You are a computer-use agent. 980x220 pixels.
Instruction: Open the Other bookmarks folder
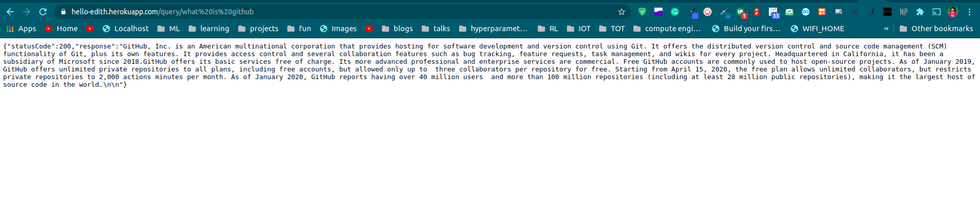point(937,29)
